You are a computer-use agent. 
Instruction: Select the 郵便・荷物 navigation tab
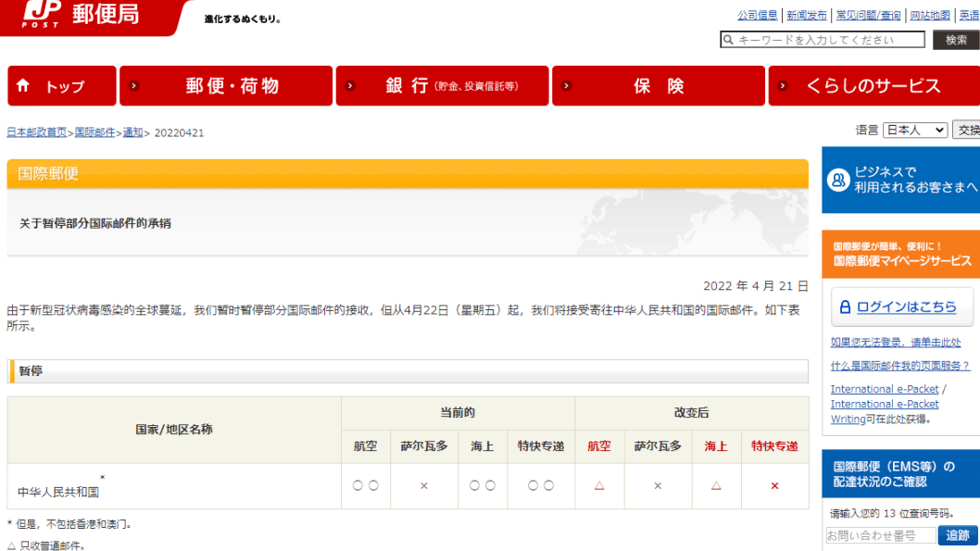pos(232,86)
